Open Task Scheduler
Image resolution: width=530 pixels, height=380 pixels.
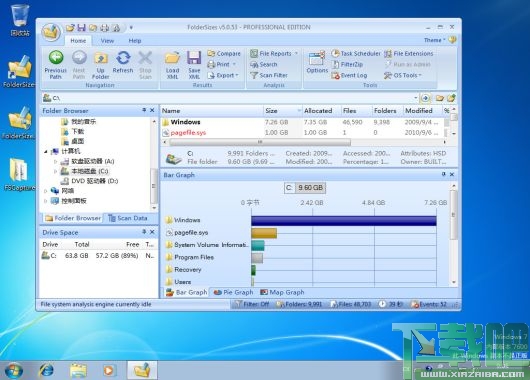pyautogui.click(x=356, y=53)
